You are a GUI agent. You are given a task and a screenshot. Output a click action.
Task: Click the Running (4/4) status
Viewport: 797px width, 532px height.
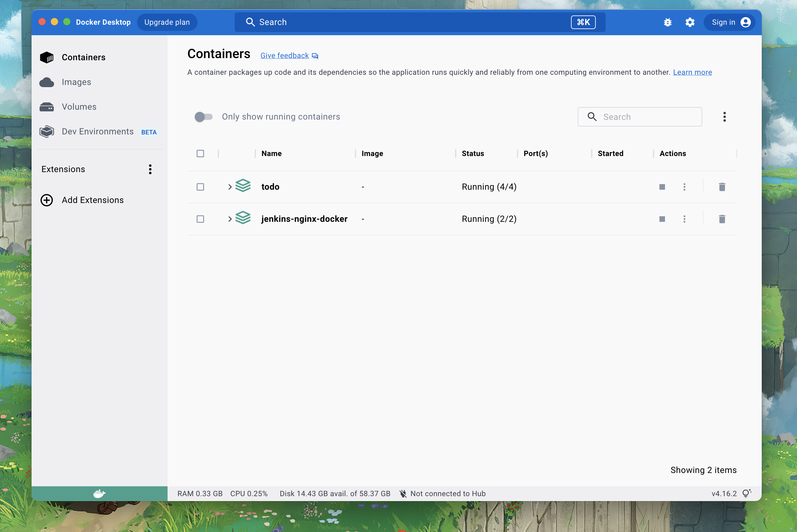[489, 187]
